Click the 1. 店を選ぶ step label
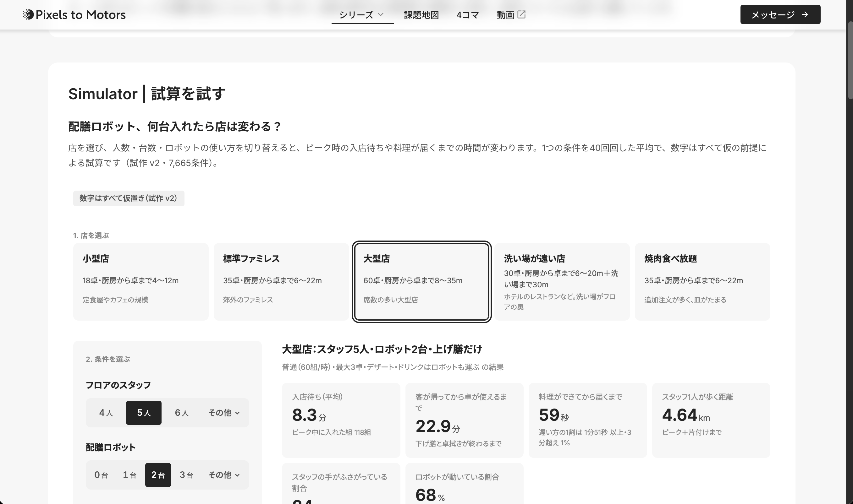This screenshot has height=504, width=853. point(91,236)
